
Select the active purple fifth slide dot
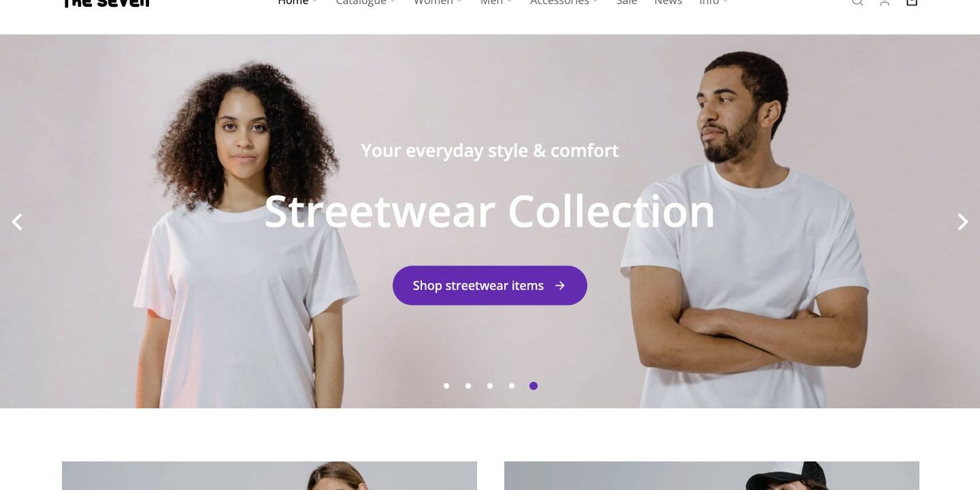point(534,386)
